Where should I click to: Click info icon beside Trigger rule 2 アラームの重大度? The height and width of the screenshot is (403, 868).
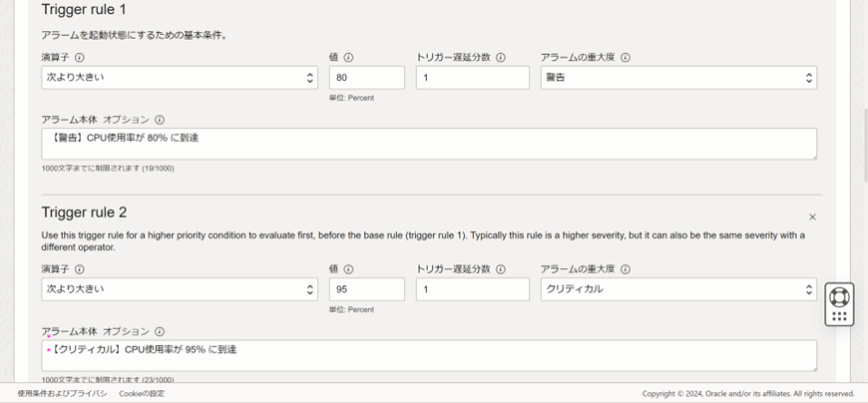tap(626, 269)
